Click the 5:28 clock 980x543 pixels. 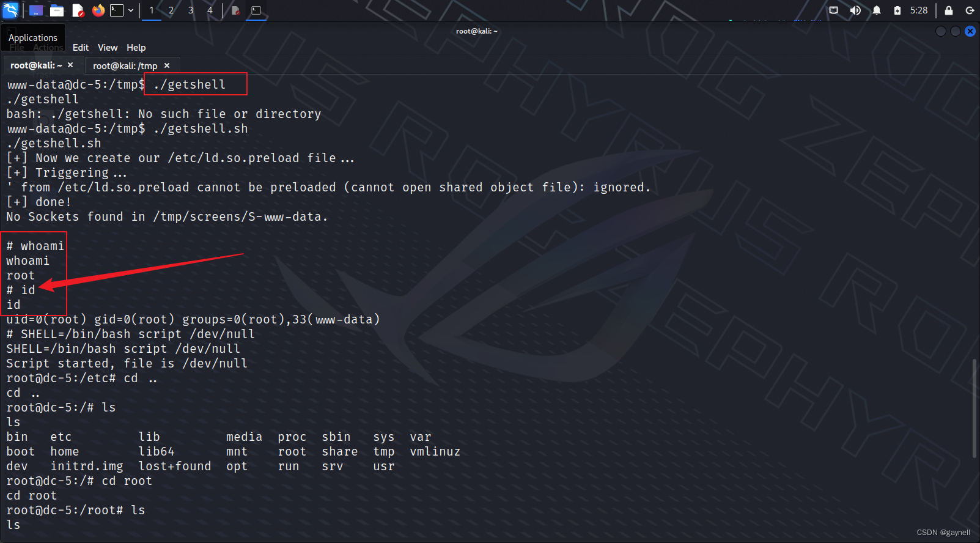(x=919, y=10)
